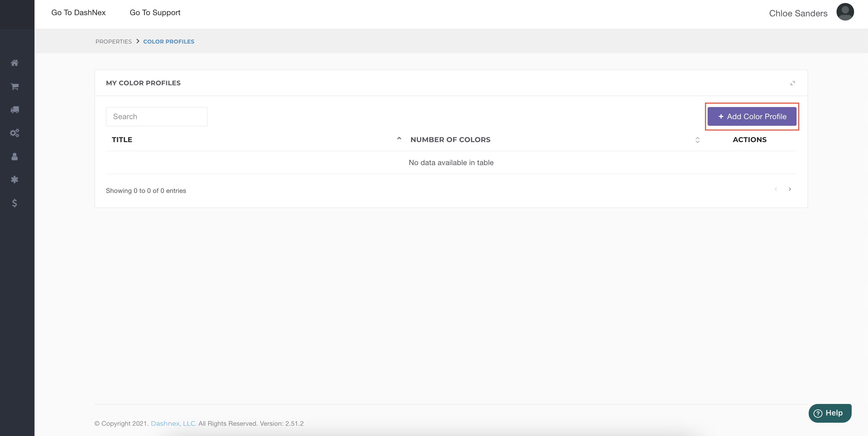Open Chloe Sanders user menu
This screenshot has width=868, height=436.
[x=798, y=14]
